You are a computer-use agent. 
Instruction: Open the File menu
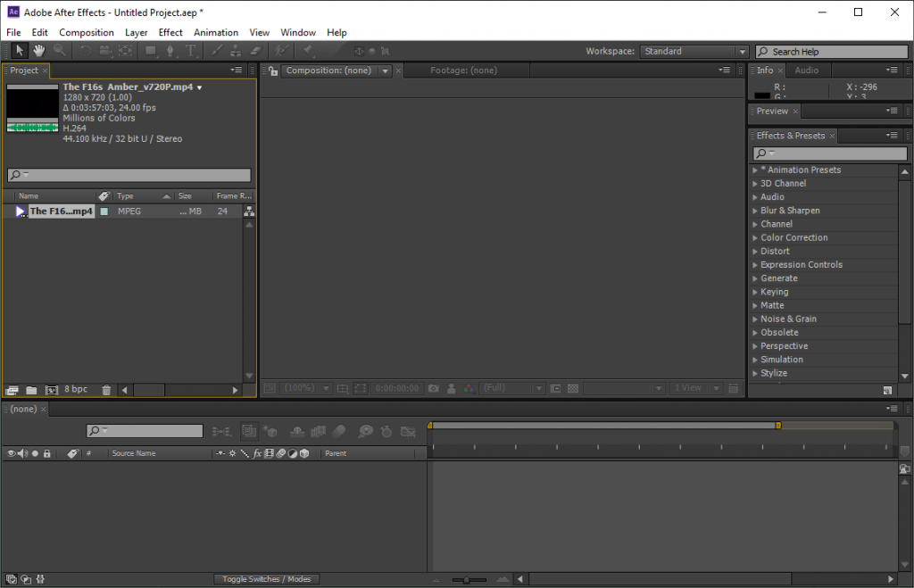(13, 33)
